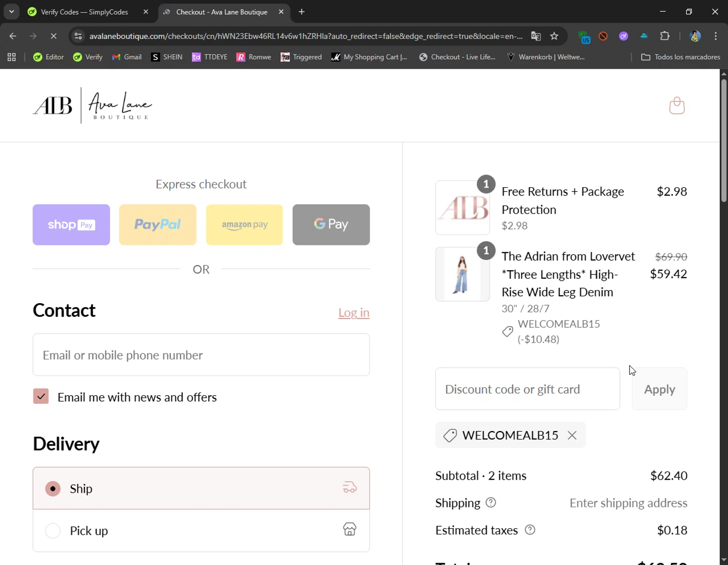
Task: Open the Extensions puzzle menu
Action: (x=665, y=36)
